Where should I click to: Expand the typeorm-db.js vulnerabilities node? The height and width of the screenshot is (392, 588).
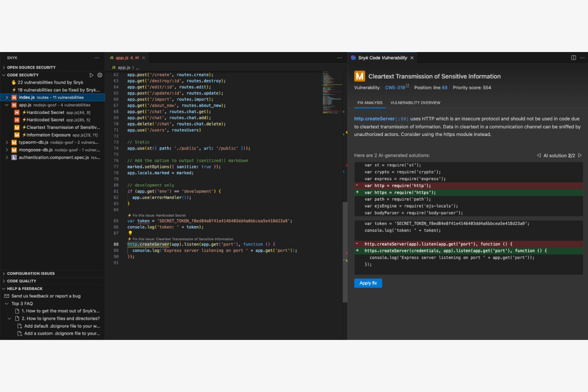click(6, 142)
